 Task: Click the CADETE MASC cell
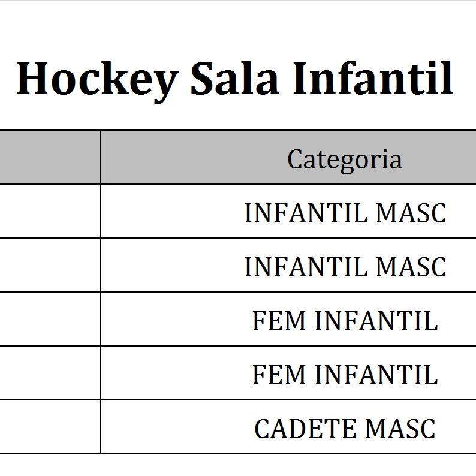point(345,429)
